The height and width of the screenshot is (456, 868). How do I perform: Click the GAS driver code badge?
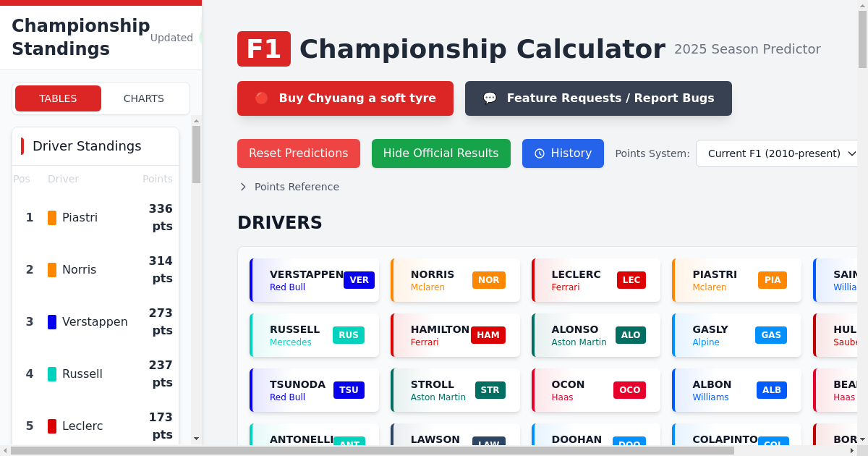pos(771,335)
